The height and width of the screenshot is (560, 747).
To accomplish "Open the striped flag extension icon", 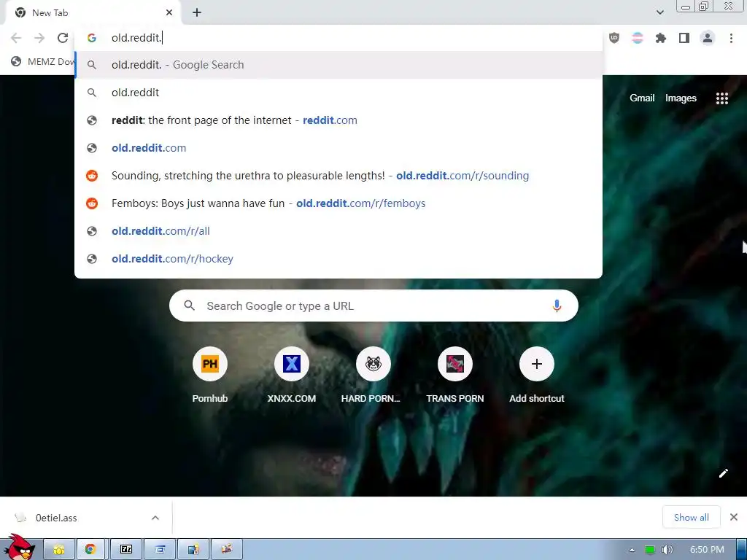I will click(638, 38).
